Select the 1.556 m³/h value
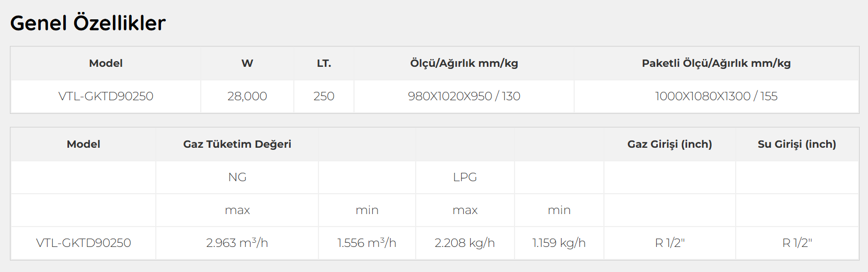Screen dimensions: 868x272 click(x=367, y=243)
